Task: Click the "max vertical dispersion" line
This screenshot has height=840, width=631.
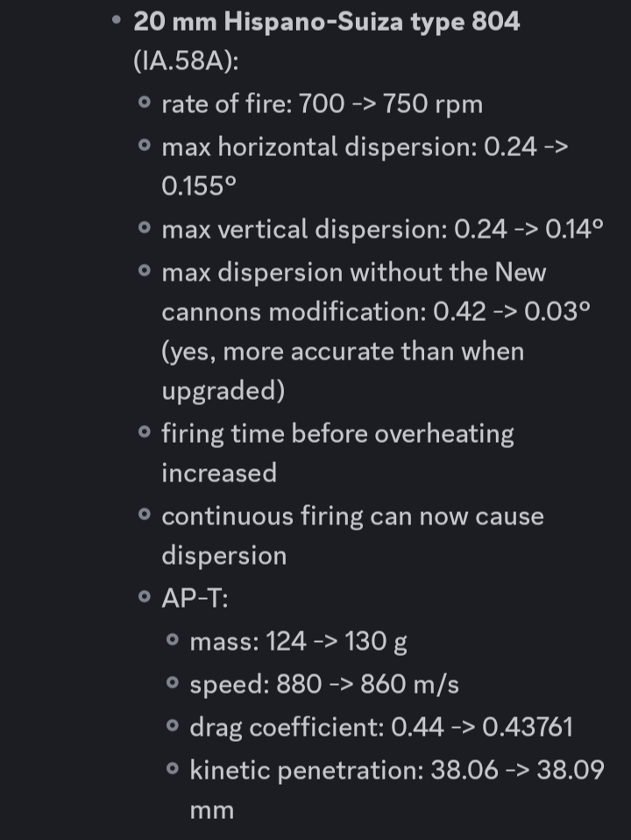Action: (382, 229)
